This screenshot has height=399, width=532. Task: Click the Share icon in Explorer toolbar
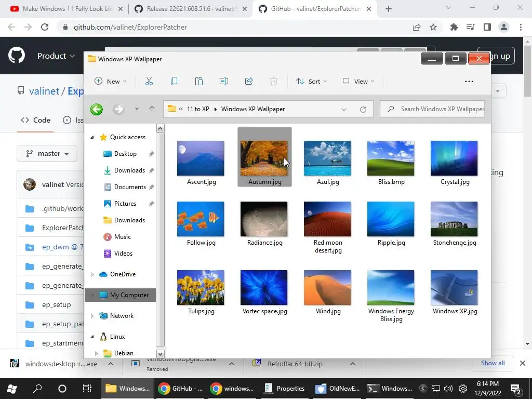[x=249, y=81]
